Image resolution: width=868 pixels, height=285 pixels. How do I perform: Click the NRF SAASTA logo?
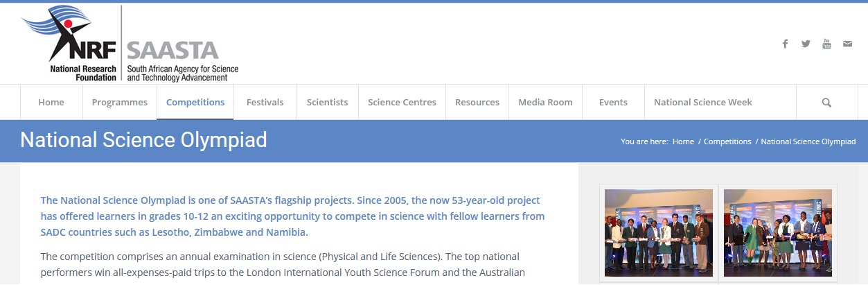[130, 44]
